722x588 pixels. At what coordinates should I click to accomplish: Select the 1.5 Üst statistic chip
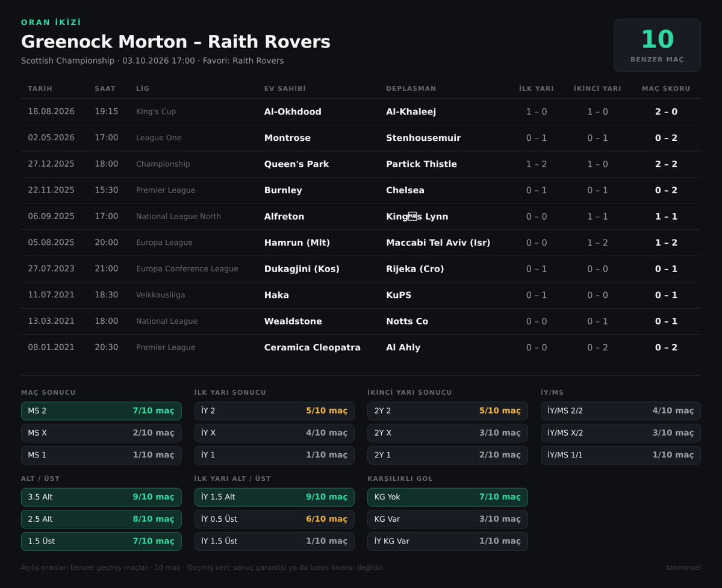click(x=101, y=541)
